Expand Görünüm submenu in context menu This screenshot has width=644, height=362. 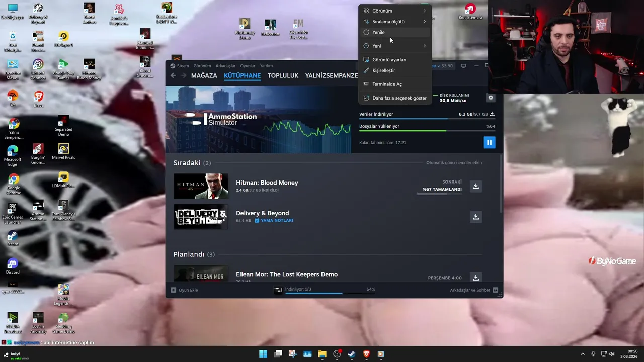(x=395, y=11)
